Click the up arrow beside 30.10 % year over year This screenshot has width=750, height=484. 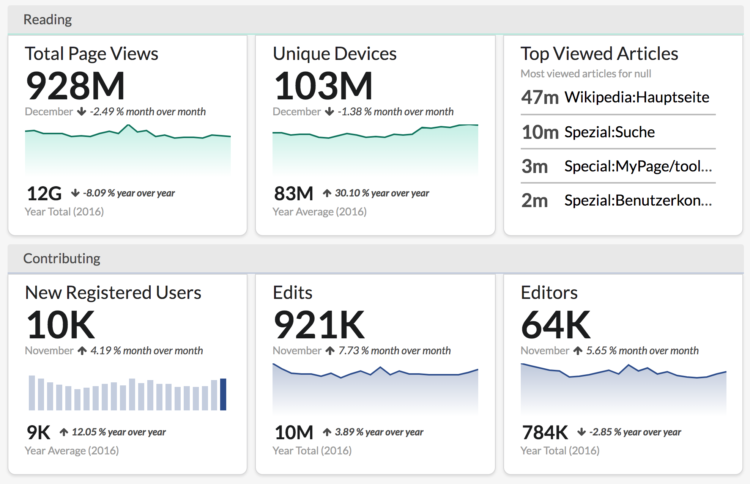coord(326,193)
